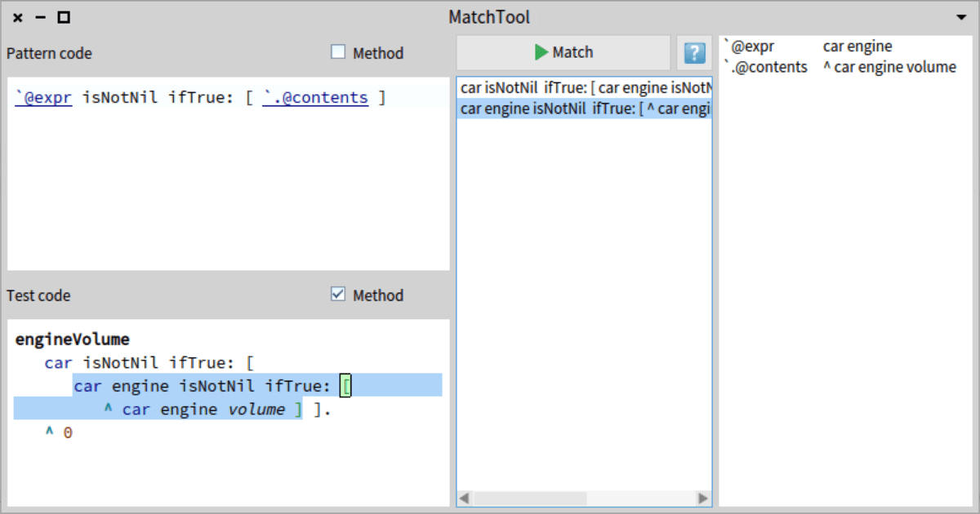980x514 pixels.
Task: Select the `@expr binding row
Action: click(847, 47)
